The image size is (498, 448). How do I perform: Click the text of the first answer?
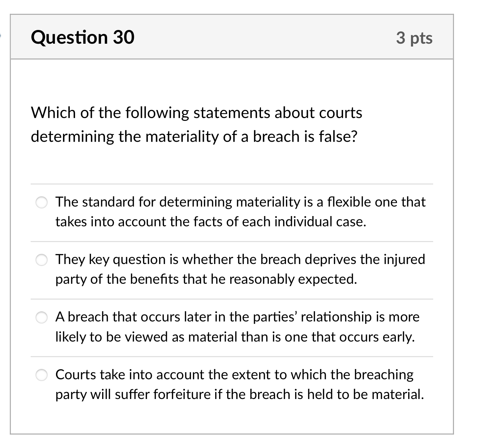[241, 211]
